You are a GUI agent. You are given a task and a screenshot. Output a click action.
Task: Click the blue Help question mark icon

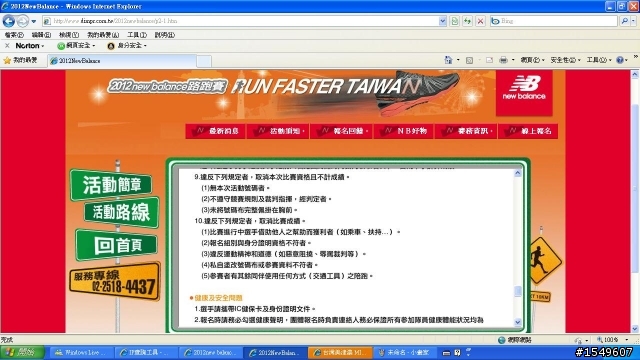[x=620, y=60]
